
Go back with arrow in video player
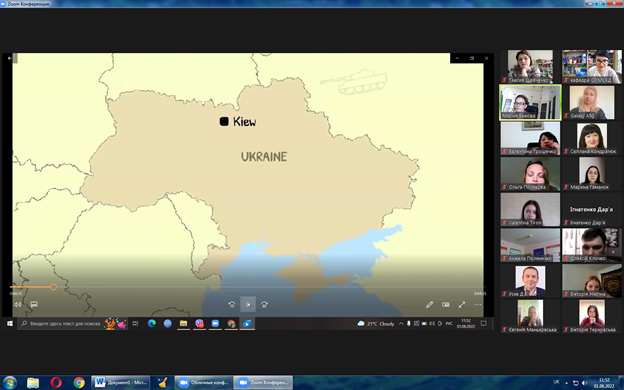pos(10,58)
